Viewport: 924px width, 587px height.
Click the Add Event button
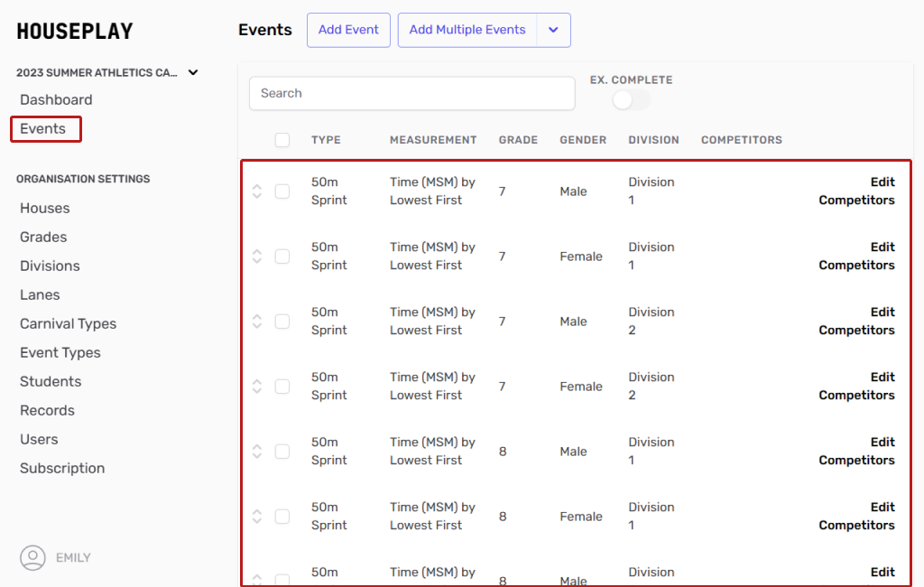pos(348,30)
